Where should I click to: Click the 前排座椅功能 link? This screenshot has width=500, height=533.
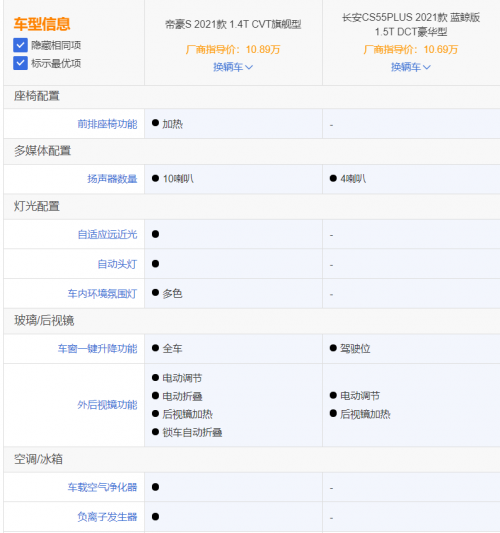pos(107,124)
